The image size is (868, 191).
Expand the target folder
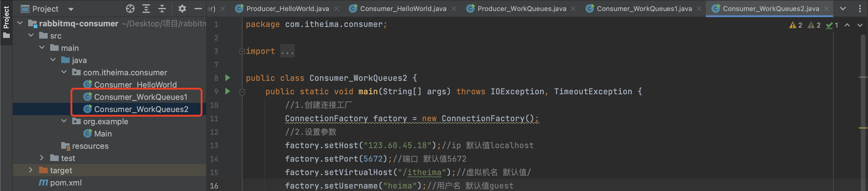31,170
